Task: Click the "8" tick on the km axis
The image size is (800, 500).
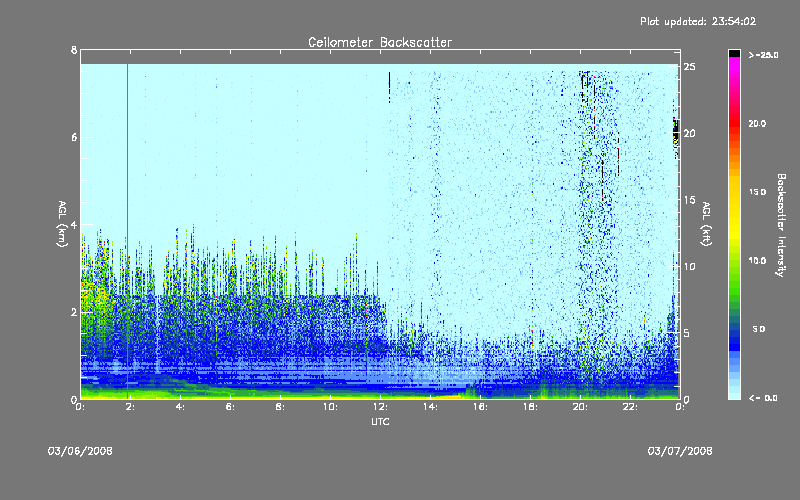Action: click(74, 50)
